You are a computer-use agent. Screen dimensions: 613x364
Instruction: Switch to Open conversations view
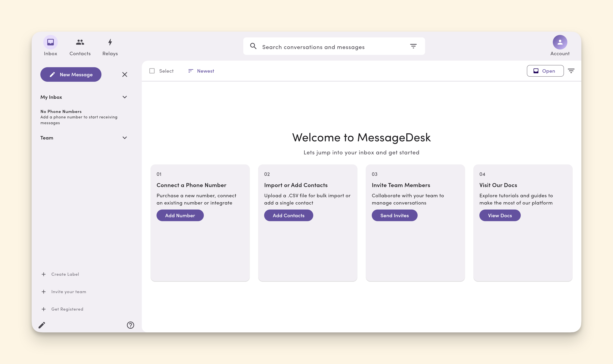pos(545,71)
